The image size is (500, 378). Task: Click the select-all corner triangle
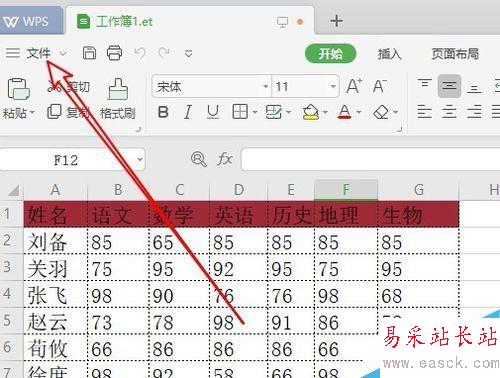click(x=13, y=191)
